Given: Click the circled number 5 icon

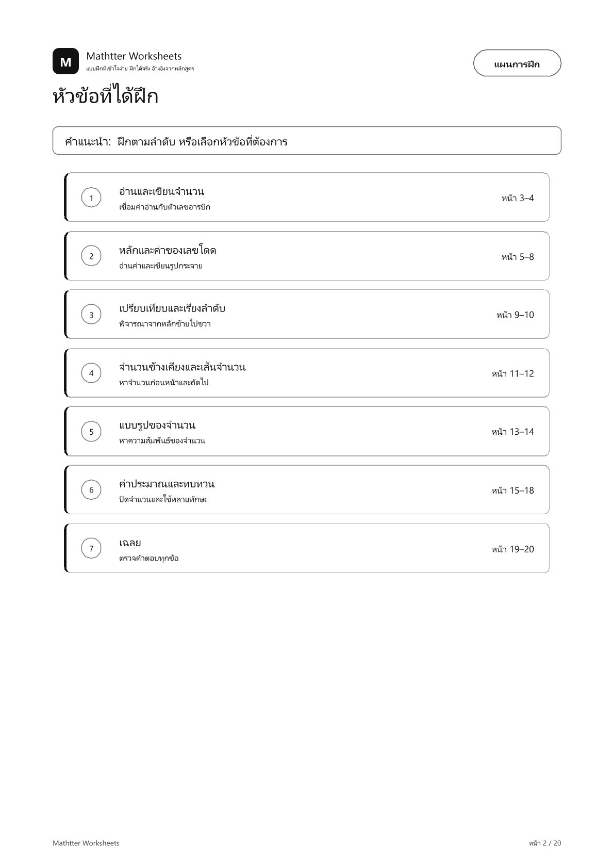Looking at the screenshot, I should [x=91, y=432].
